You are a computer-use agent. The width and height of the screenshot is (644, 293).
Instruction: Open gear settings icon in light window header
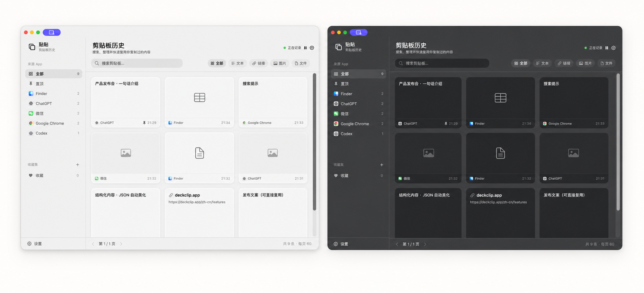point(312,48)
